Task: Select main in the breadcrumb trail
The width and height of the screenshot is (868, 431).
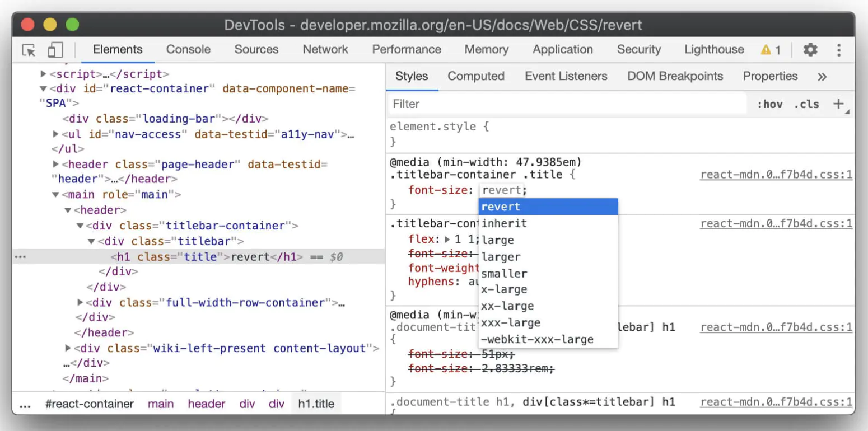Action: 161,404
